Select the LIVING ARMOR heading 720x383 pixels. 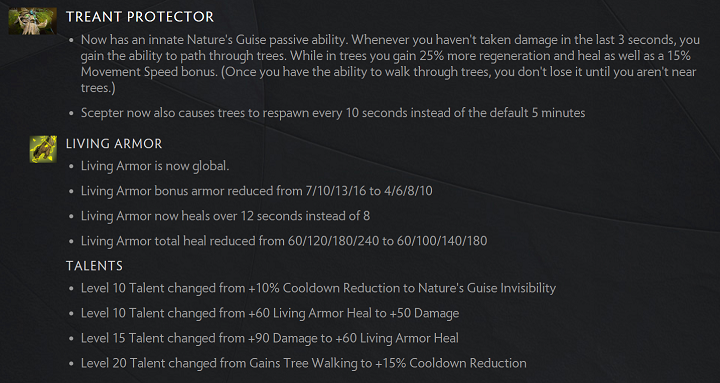(x=114, y=144)
